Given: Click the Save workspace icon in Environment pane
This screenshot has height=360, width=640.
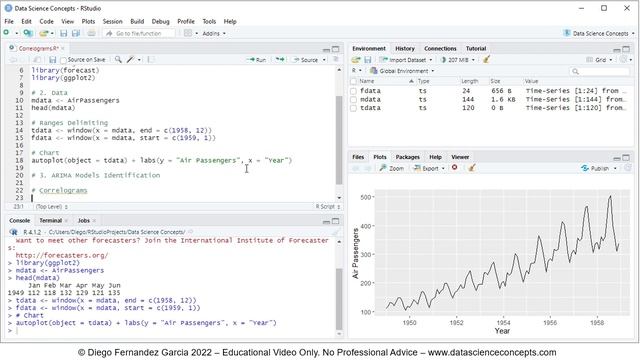Looking at the screenshot, I should (x=368, y=60).
